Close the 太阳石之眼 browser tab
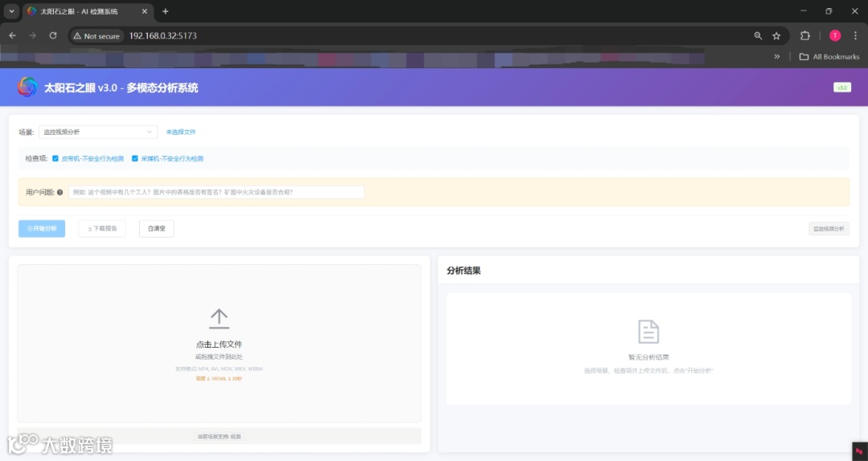 point(145,11)
